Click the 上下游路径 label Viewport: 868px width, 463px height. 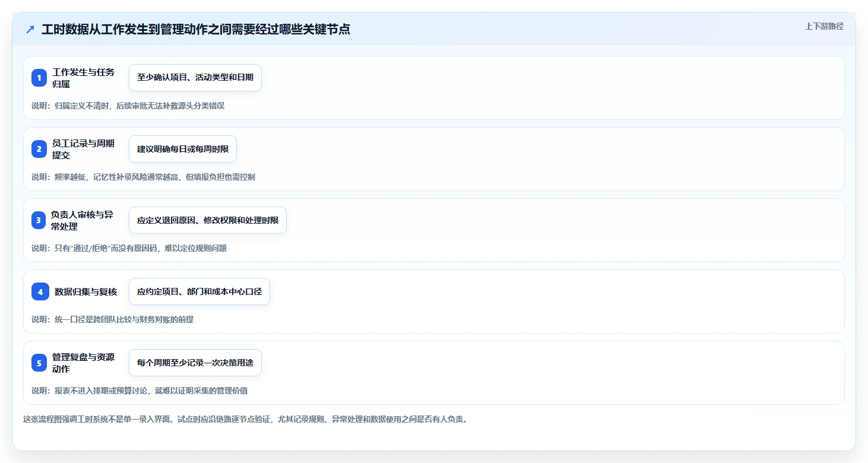[x=824, y=26]
